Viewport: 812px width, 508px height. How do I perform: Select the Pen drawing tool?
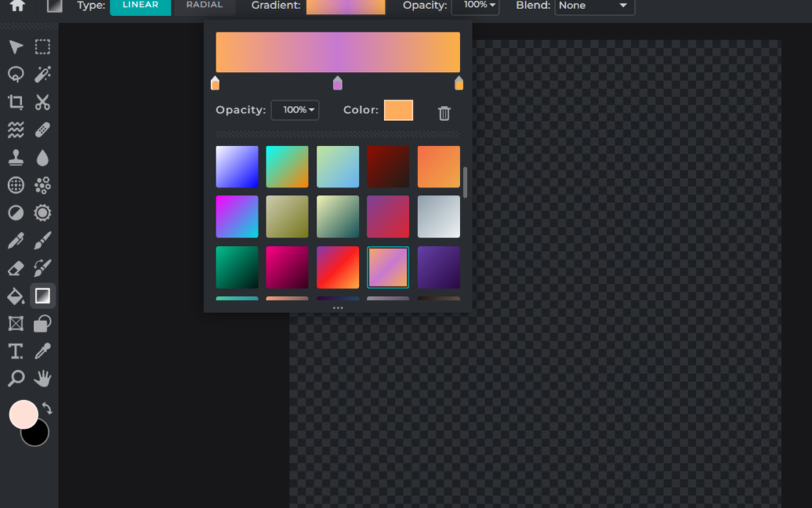16,241
